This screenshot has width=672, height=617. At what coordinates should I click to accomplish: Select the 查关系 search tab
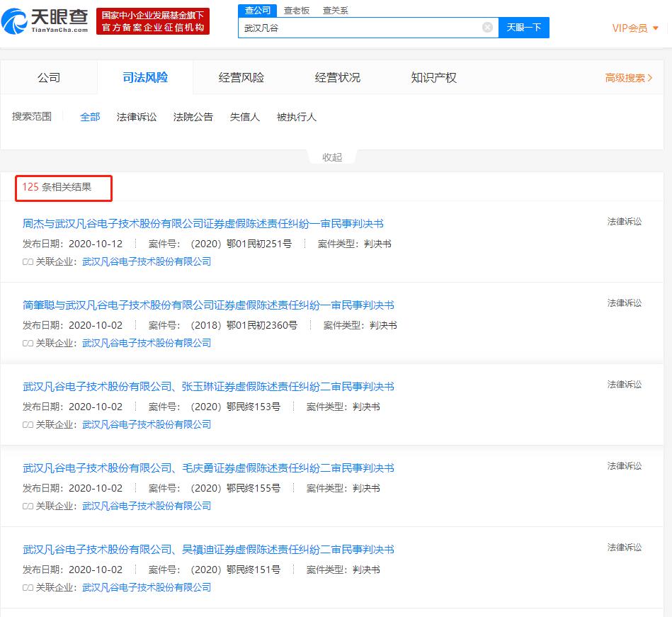[335, 11]
